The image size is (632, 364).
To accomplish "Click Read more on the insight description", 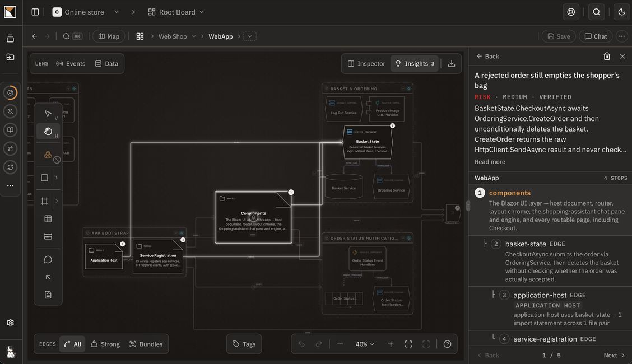I will point(490,161).
